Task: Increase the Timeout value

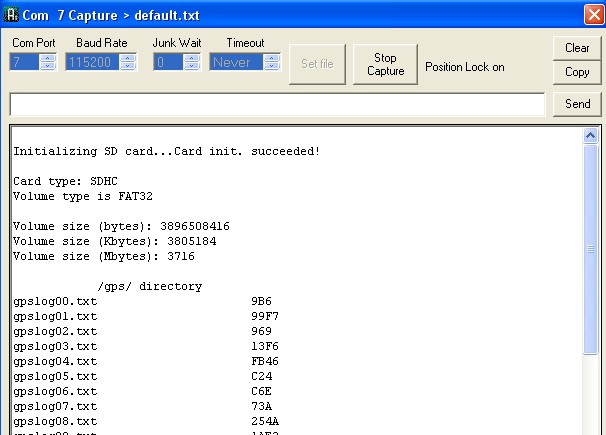Action: (x=272, y=58)
